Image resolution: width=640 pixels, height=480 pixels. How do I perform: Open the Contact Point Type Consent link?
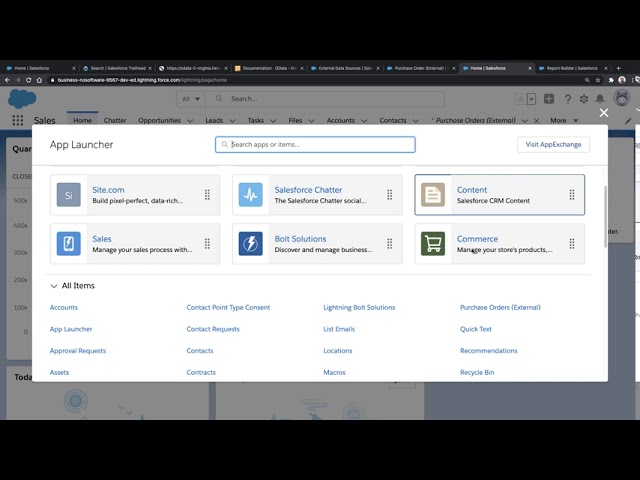click(228, 307)
